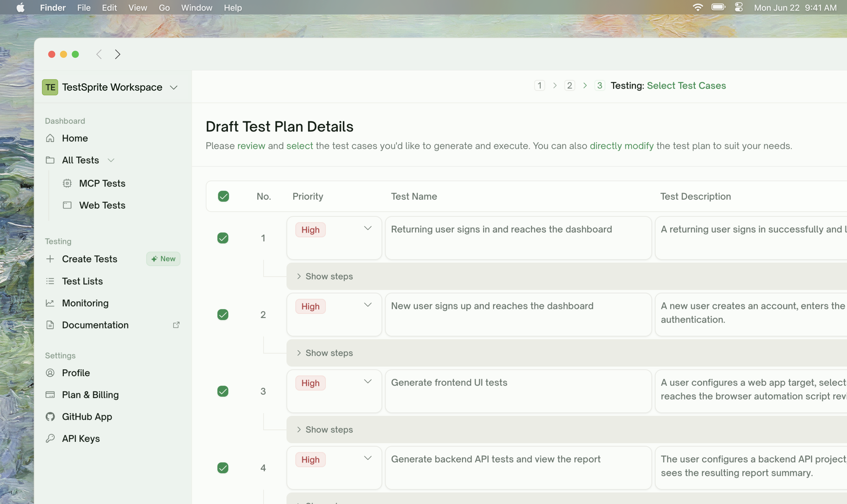Open the Window menu
Screen dimensions: 847x504
197,7
